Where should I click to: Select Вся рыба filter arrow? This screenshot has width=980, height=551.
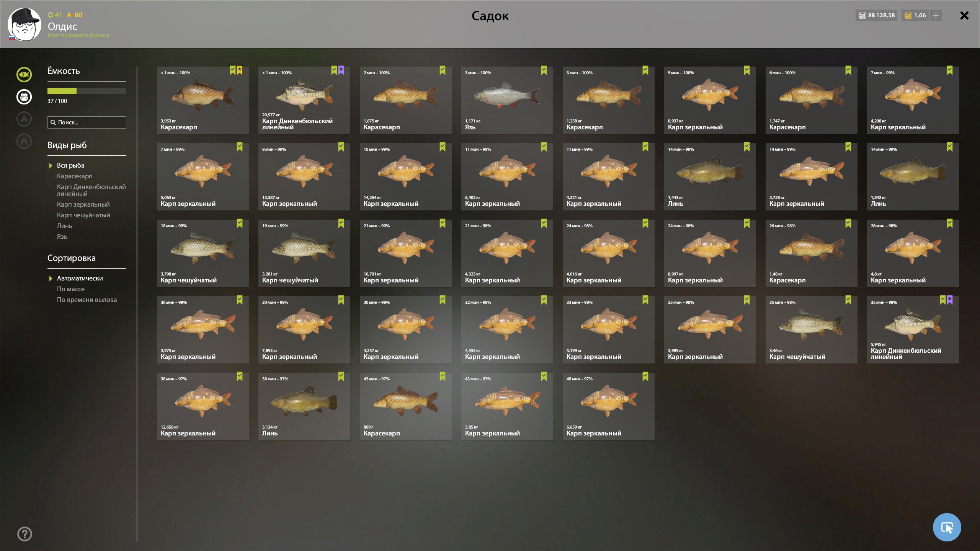[x=51, y=166]
